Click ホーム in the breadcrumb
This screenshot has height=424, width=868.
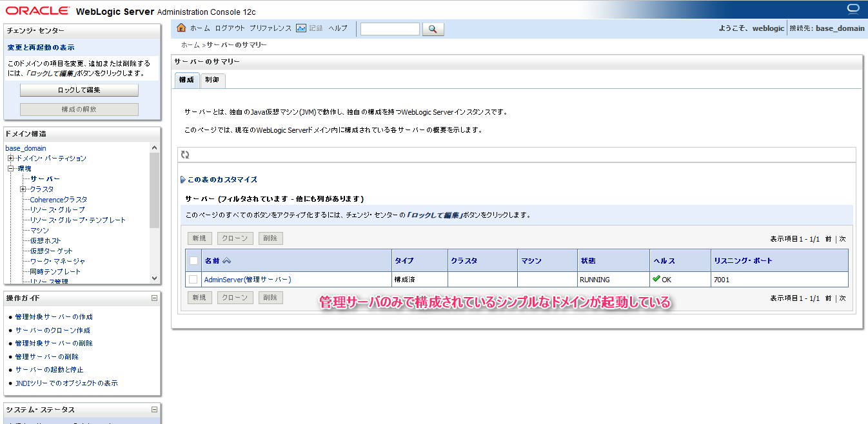pyautogui.click(x=190, y=45)
